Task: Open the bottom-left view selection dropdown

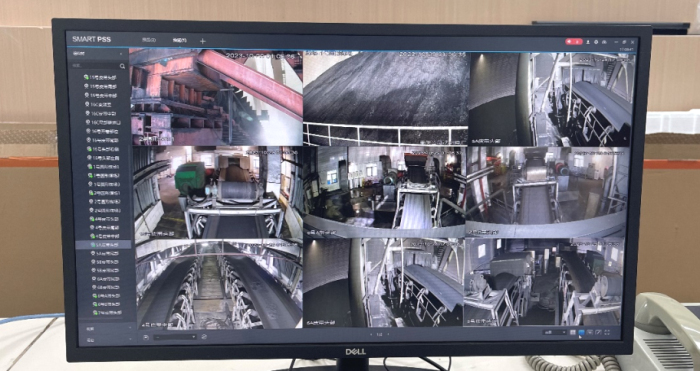Action: [x=175, y=337]
